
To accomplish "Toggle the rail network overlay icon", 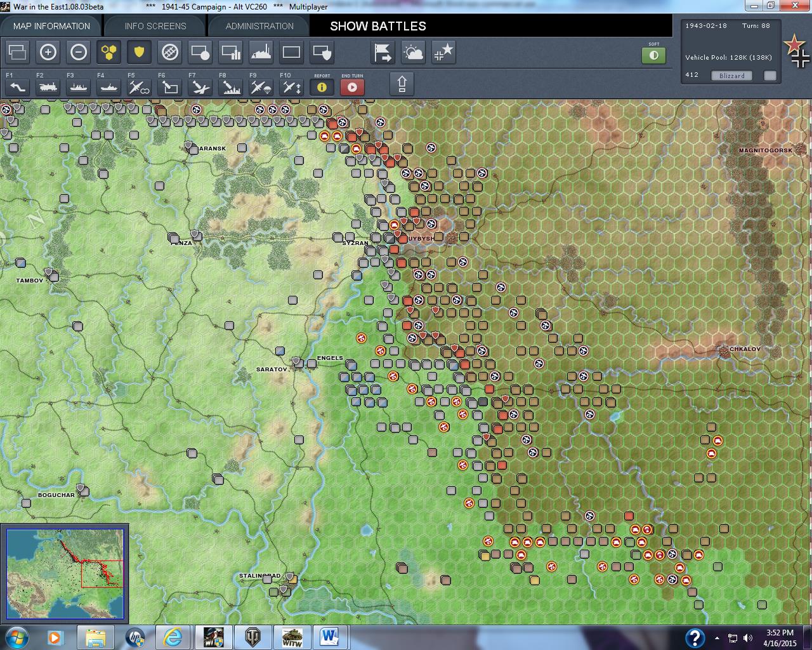I will click(170, 52).
